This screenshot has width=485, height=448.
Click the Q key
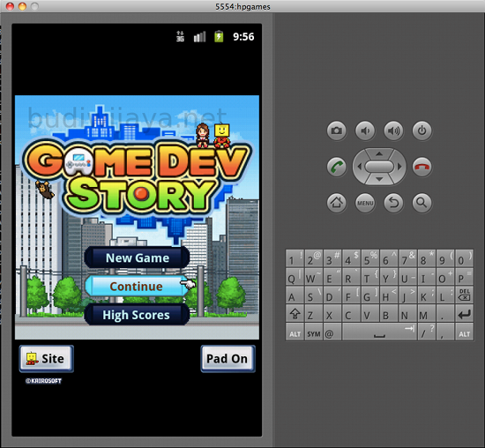point(295,277)
